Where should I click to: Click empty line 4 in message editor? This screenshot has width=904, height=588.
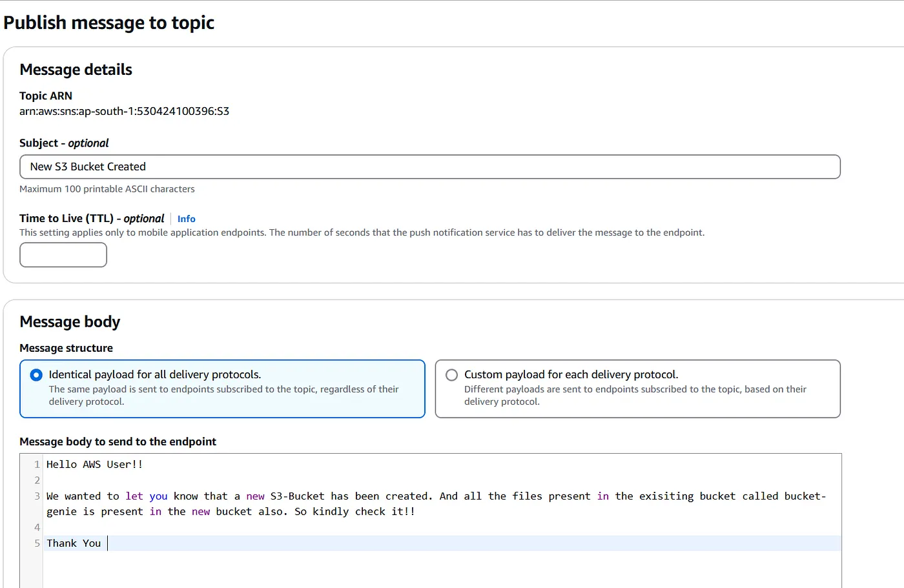click(442, 527)
